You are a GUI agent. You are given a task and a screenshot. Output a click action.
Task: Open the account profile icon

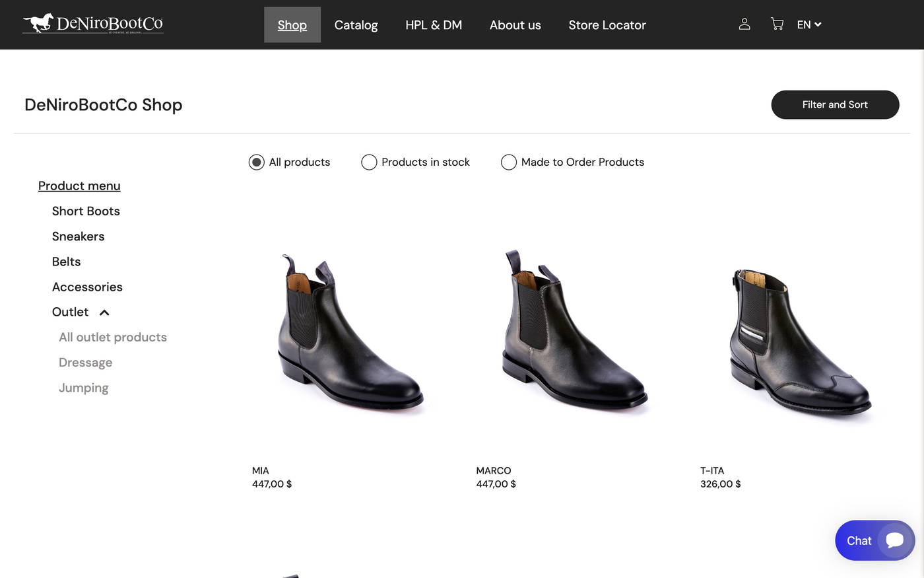click(744, 24)
